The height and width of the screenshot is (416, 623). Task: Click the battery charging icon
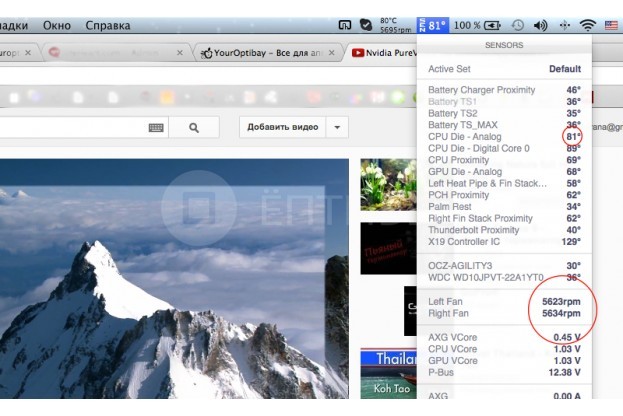(x=492, y=25)
